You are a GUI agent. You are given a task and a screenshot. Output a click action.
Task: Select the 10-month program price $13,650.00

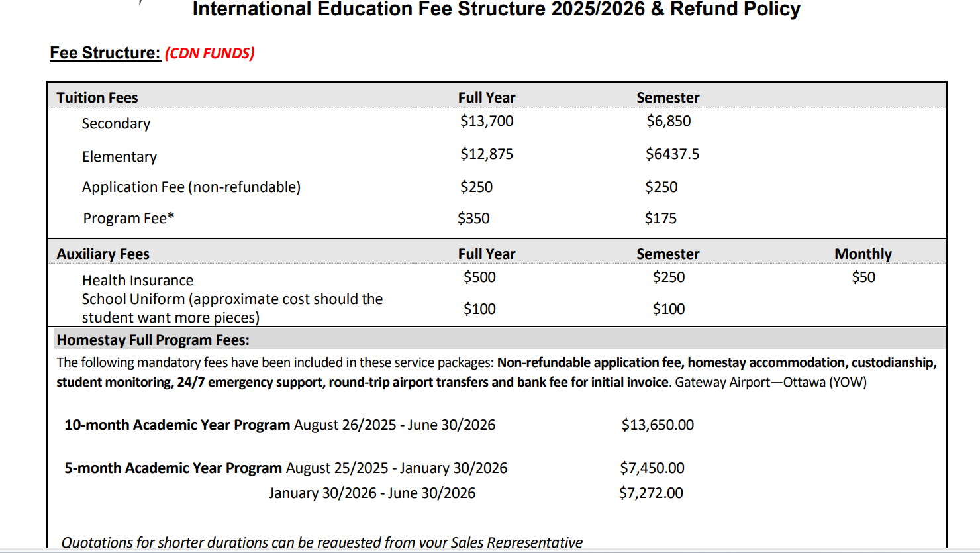(658, 425)
